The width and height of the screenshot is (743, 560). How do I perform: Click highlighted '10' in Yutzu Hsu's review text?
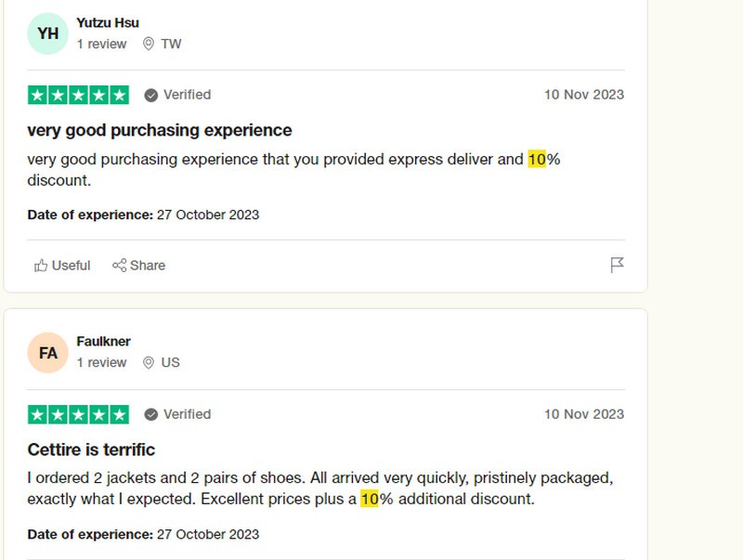537,159
